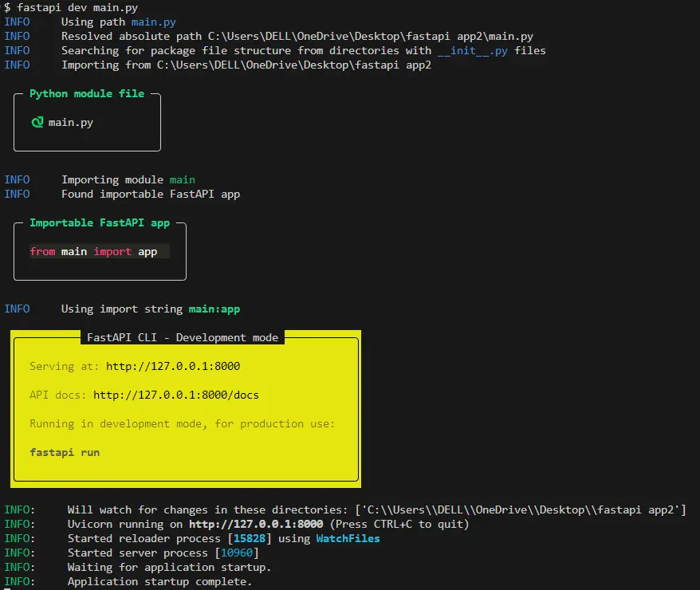Click the server process ID 10960
700x590 pixels.
[x=237, y=553]
